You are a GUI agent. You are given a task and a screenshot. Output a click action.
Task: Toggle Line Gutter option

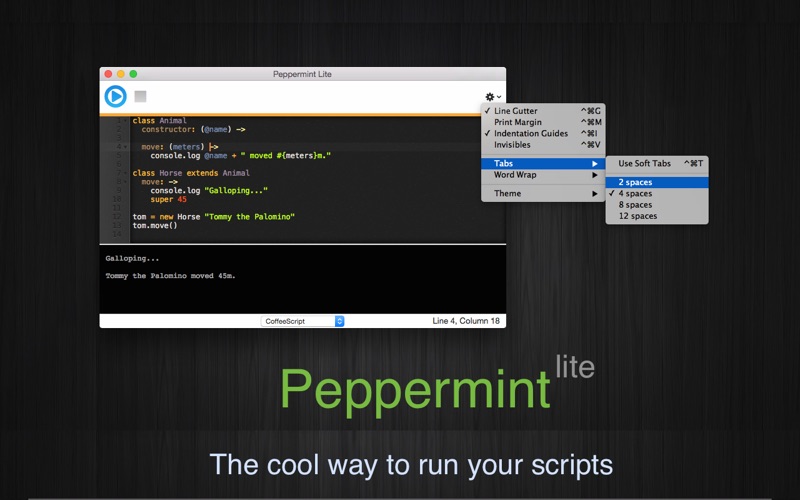point(543,111)
